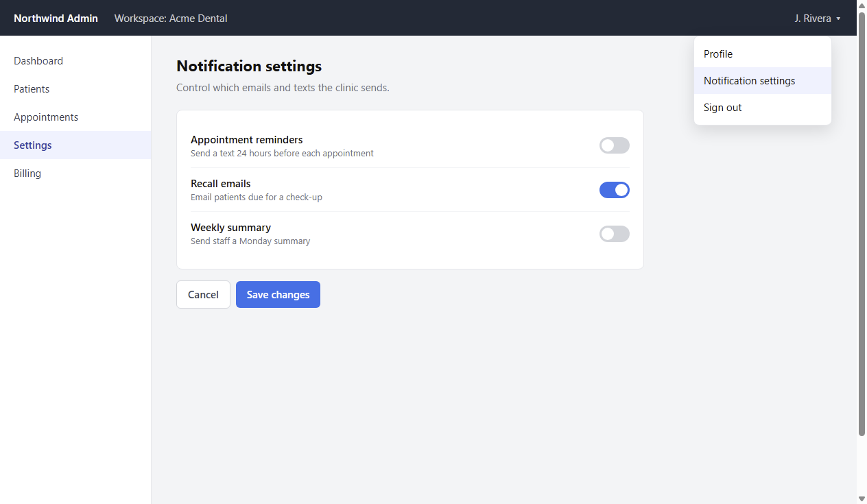Image resolution: width=867 pixels, height=504 pixels.
Task: Go to Dashboard in the sidebar
Action: click(75, 61)
